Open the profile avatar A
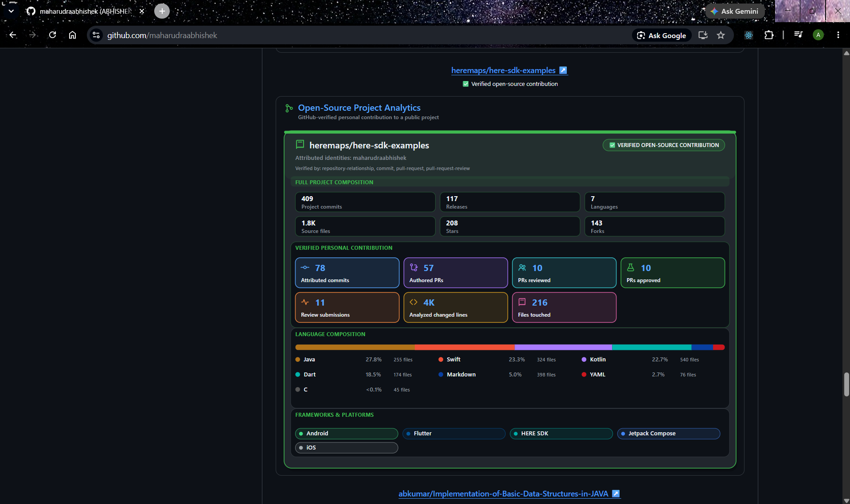The image size is (850, 504). (818, 35)
